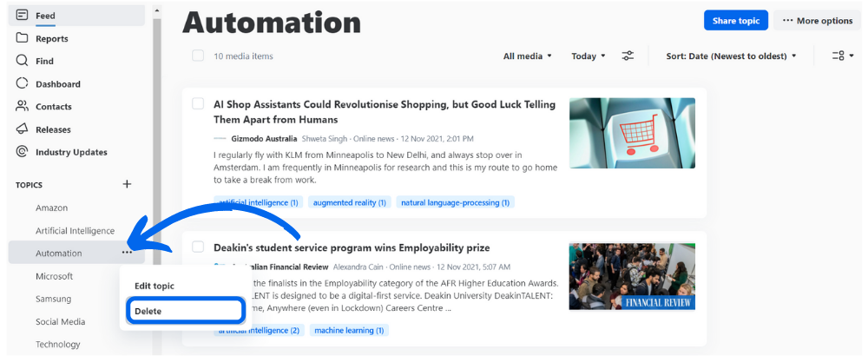
Task: Select the Artificial Intelligence topic
Action: point(76,230)
